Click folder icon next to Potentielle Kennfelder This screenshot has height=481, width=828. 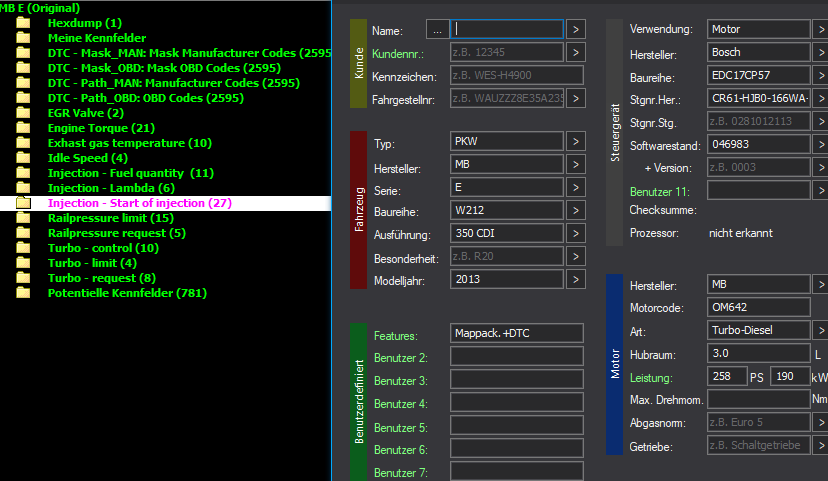tap(23, 293)
